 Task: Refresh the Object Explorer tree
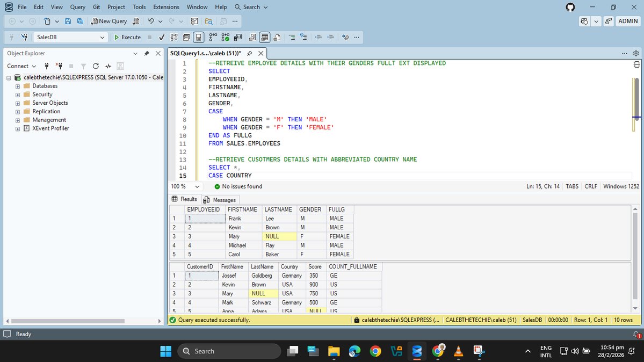[x=96, y=66]
